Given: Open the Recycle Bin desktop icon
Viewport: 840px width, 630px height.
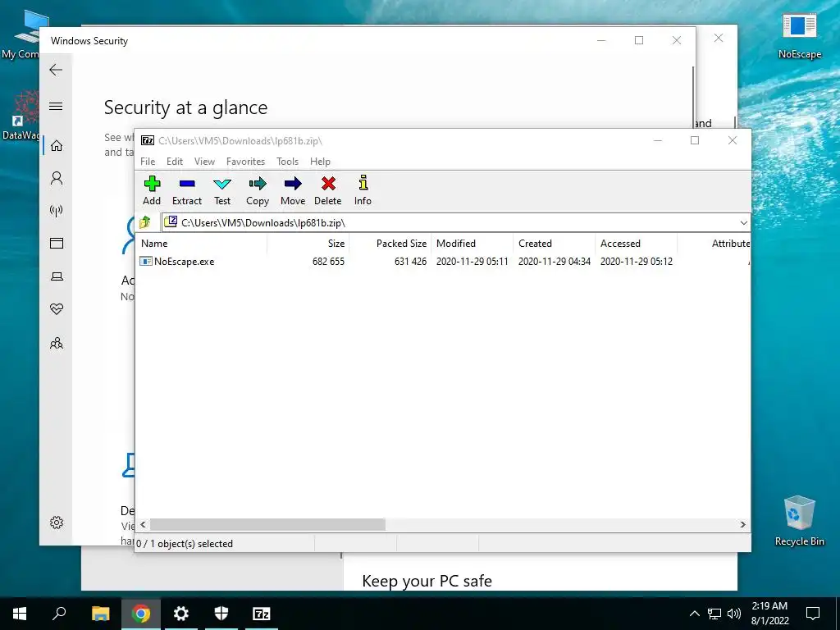Looking at the screenshot, I should 799,521.
